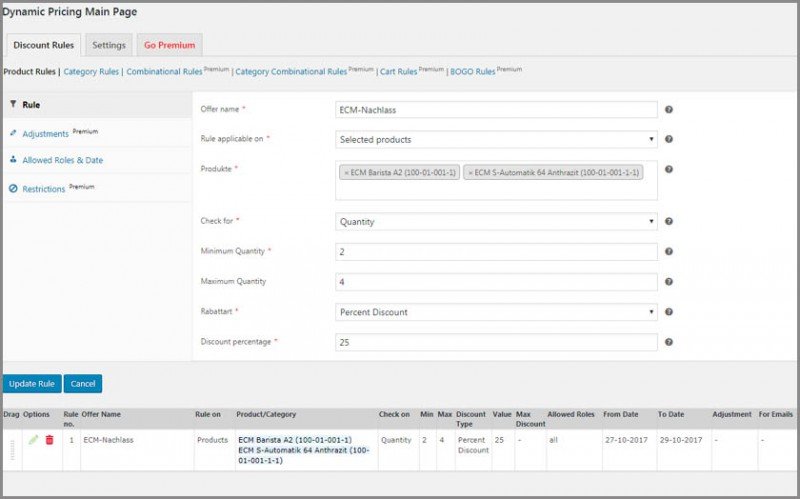Select Allowed Roles & Date in sidebar
The width and height of the screenshot is (800, 499).
pyautogui.click(x=62, y=160)
